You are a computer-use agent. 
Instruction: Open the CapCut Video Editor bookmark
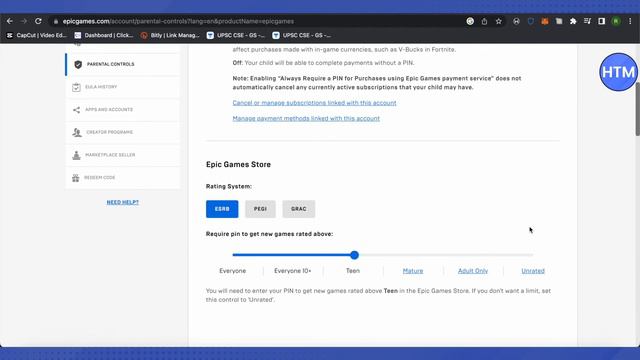coord(37,36)
